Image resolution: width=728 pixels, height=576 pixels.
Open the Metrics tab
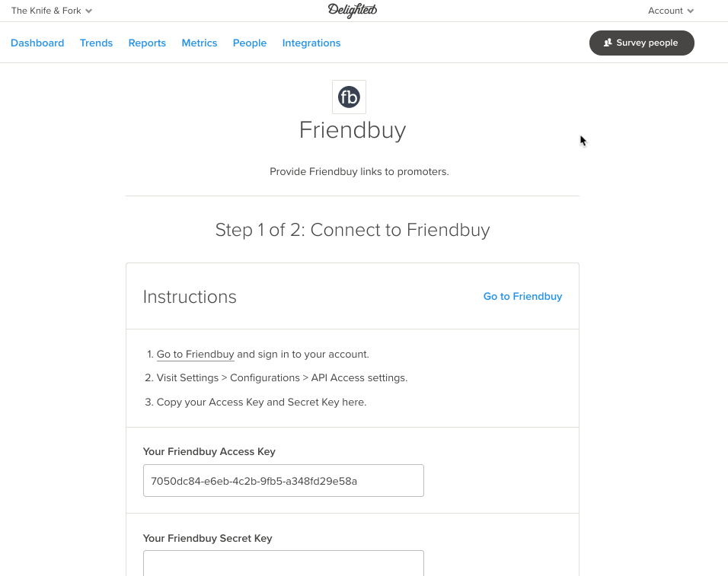pyautogui.click(x=200, y=43)
